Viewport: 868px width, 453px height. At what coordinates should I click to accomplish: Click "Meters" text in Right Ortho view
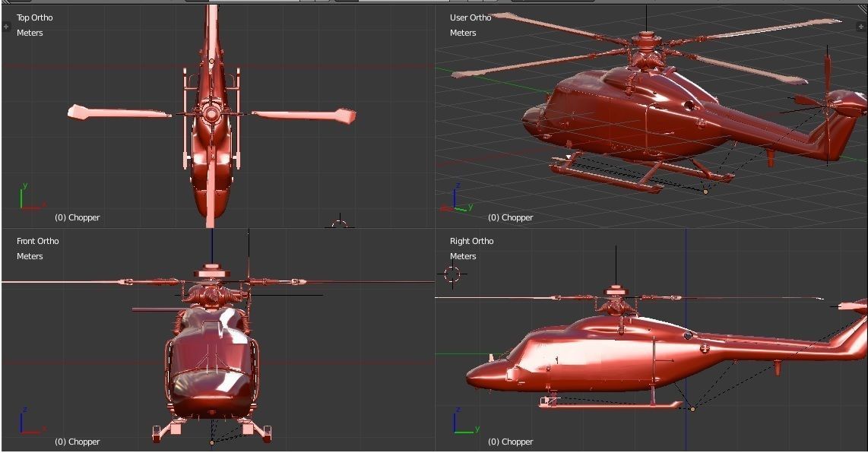463,256
